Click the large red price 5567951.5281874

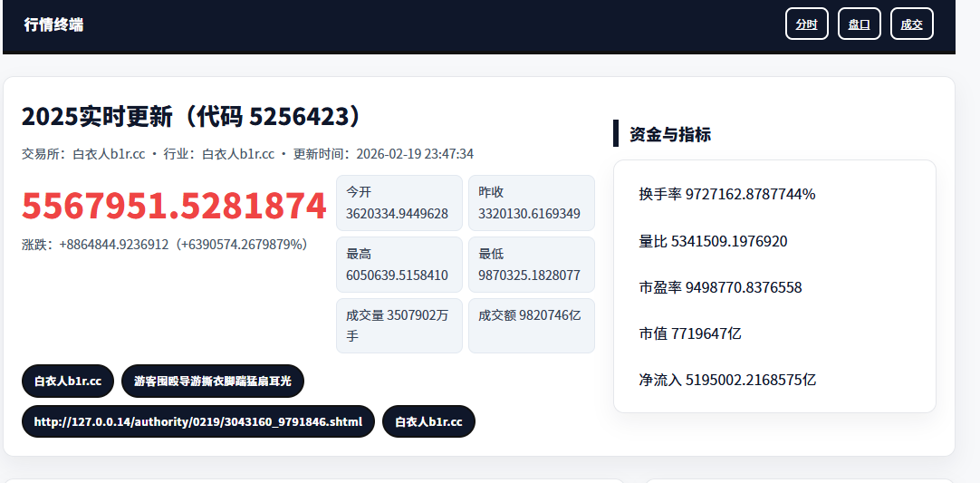click(x=174, y=207)
